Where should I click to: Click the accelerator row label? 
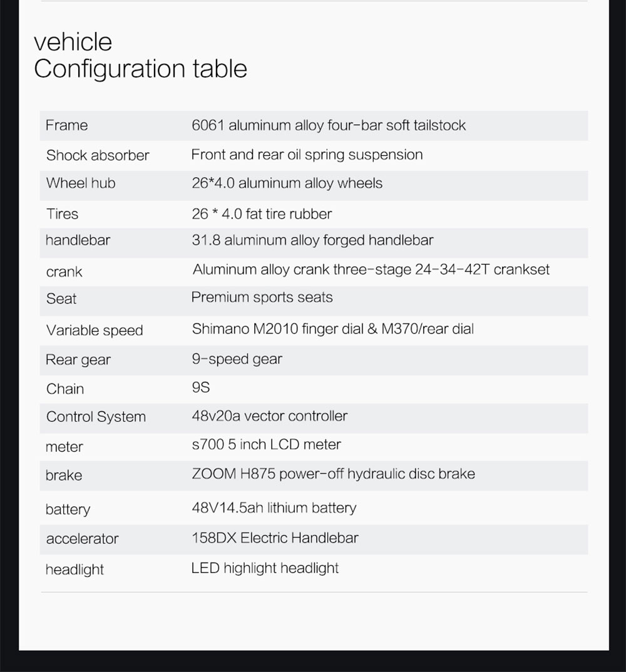click(82, 539)
